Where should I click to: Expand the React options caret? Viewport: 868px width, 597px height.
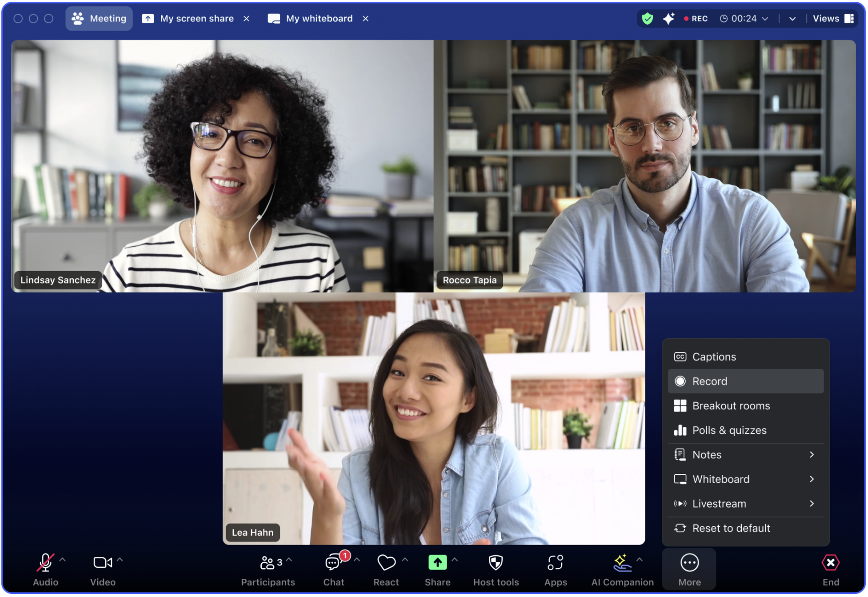click(405, 560)
